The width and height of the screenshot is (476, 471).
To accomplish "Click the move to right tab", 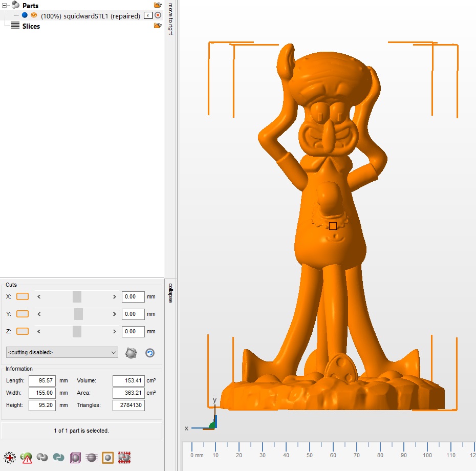I will coord(169,17).
